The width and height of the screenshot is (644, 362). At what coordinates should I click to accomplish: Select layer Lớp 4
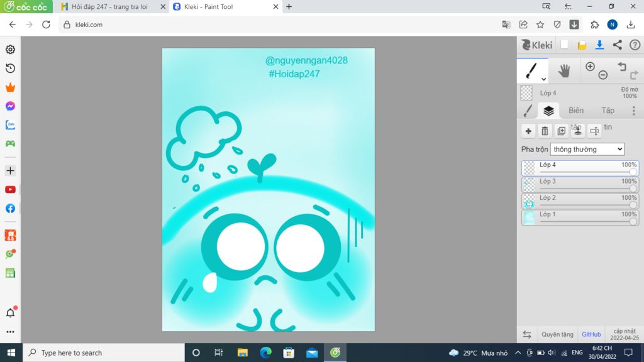click(580, 168)
